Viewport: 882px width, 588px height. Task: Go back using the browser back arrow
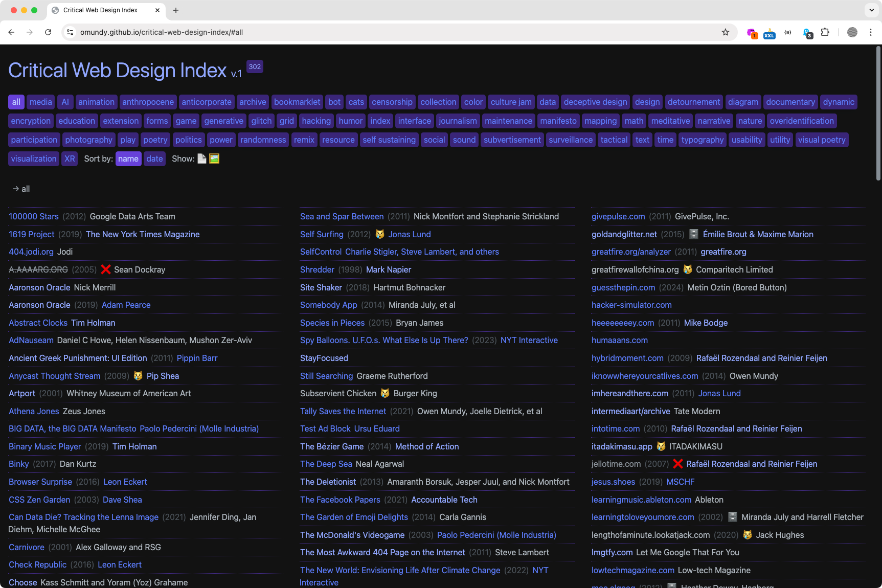11,32
